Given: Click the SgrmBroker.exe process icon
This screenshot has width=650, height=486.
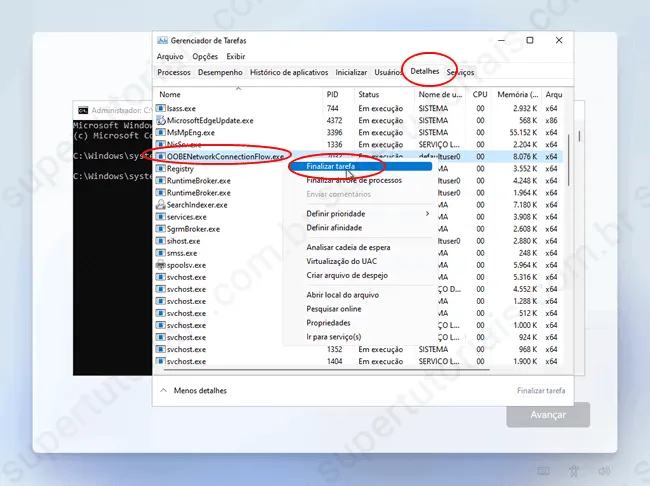Looking at the screenshot, I should pyautogui.click(x=160, y=228).
